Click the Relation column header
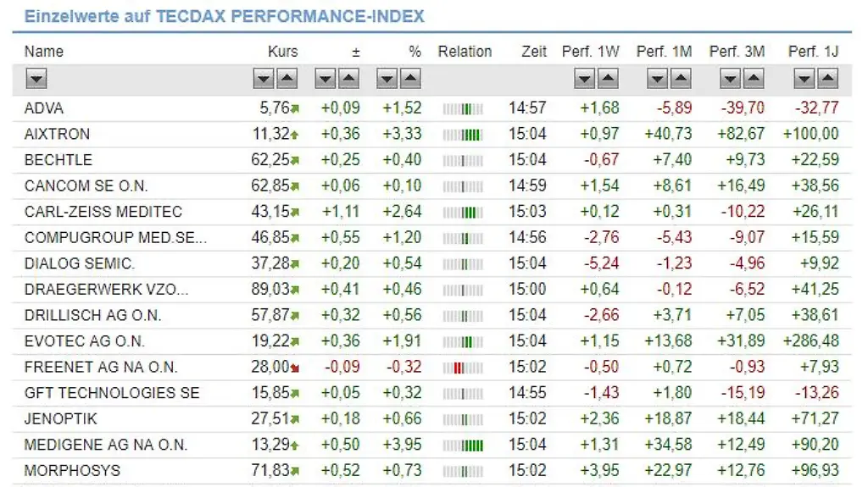The width and height of the screenshot is (868, 487). [x=465, y=52]
